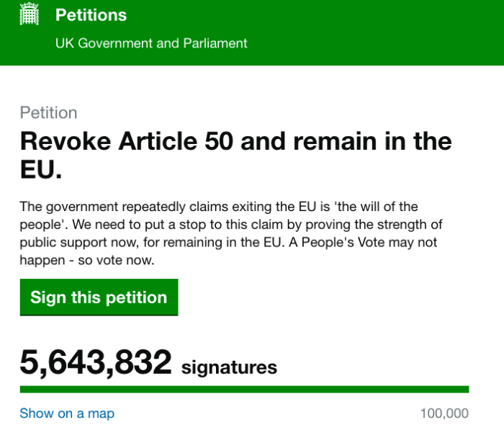Image resolution: width=504 pixels, height=430 pixels.
Task: Open the Petitions home link in header
Action: [x=91, y=15]
